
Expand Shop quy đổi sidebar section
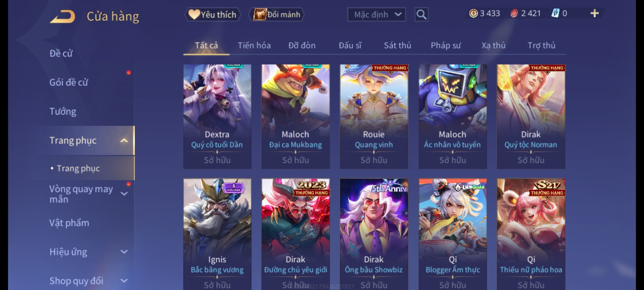pos(124,281)
